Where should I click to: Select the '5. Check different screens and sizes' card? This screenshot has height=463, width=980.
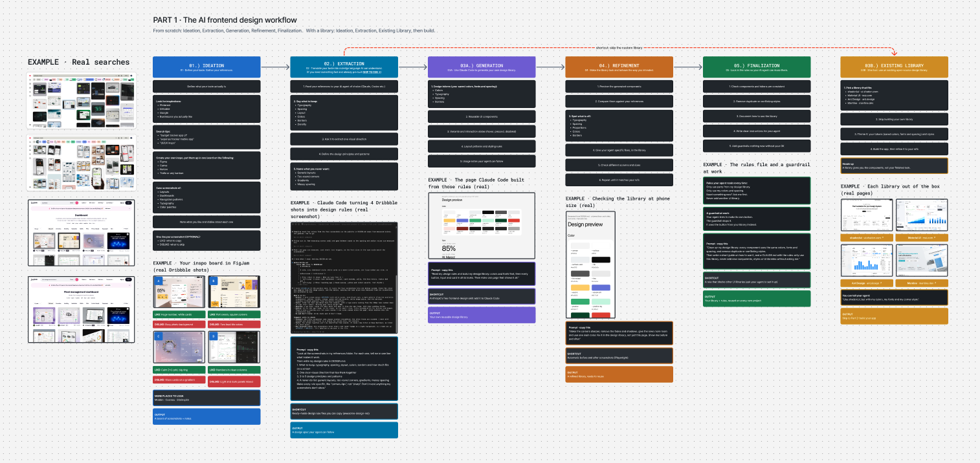(x=619, y=165)
